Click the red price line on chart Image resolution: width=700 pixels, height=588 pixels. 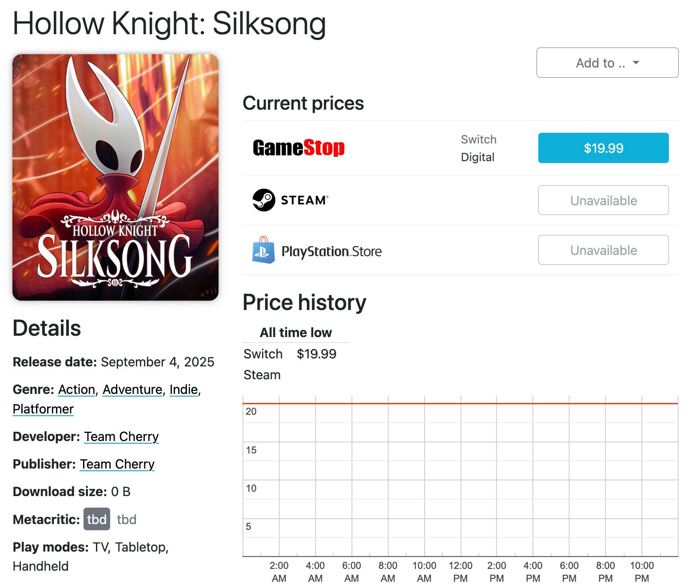click(460, 404)
